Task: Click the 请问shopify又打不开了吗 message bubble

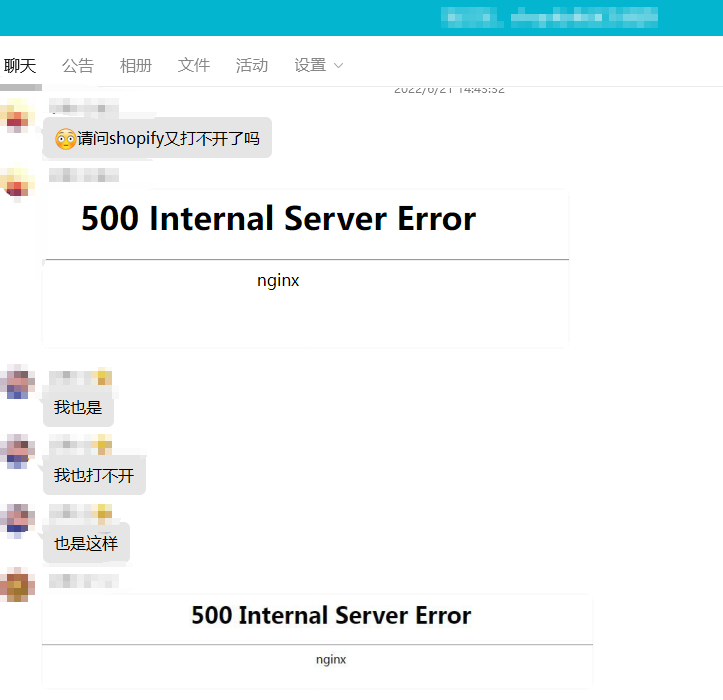Action: coord(157,138)
